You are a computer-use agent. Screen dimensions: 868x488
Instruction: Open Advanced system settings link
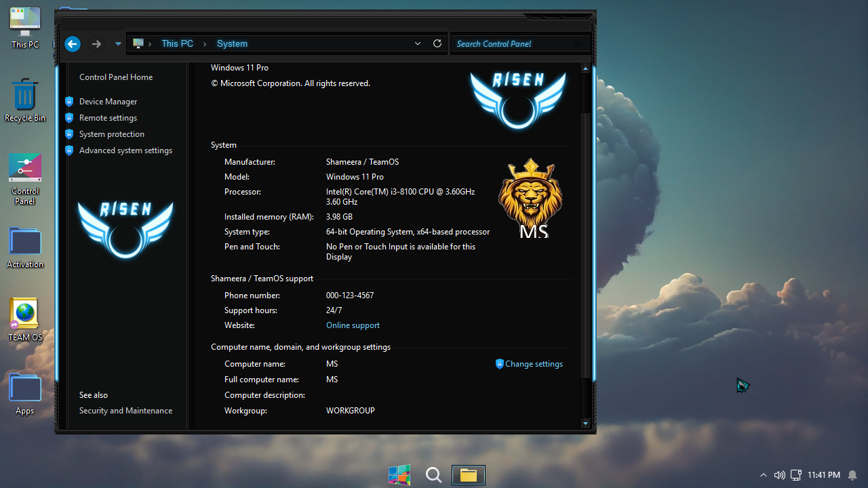(125, 150)
